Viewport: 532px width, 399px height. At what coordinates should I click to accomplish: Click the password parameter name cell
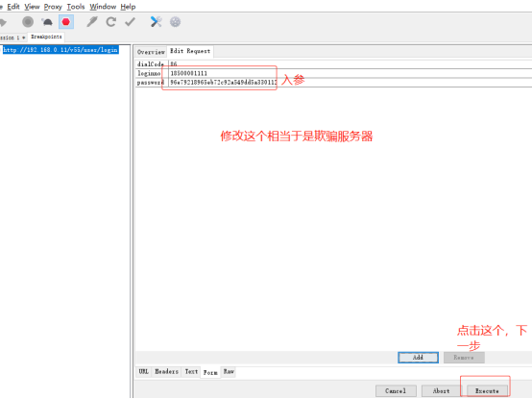152,82
